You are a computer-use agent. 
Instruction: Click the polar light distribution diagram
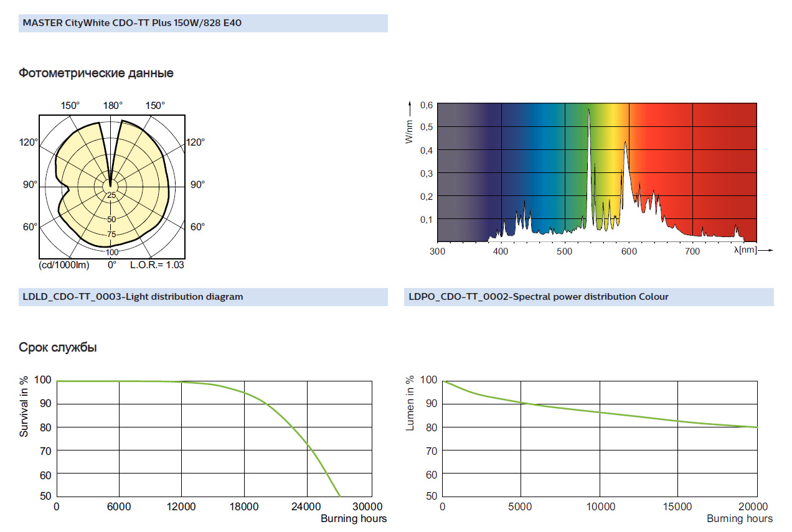(x=113, y=185)
